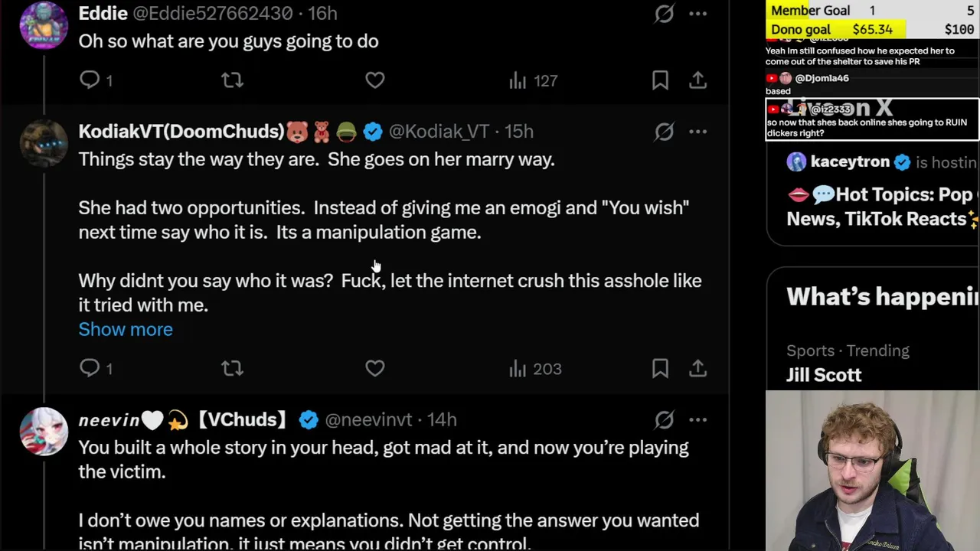Reply to the KodiakVT tweet
980x551 pixels.
[90, 368]
